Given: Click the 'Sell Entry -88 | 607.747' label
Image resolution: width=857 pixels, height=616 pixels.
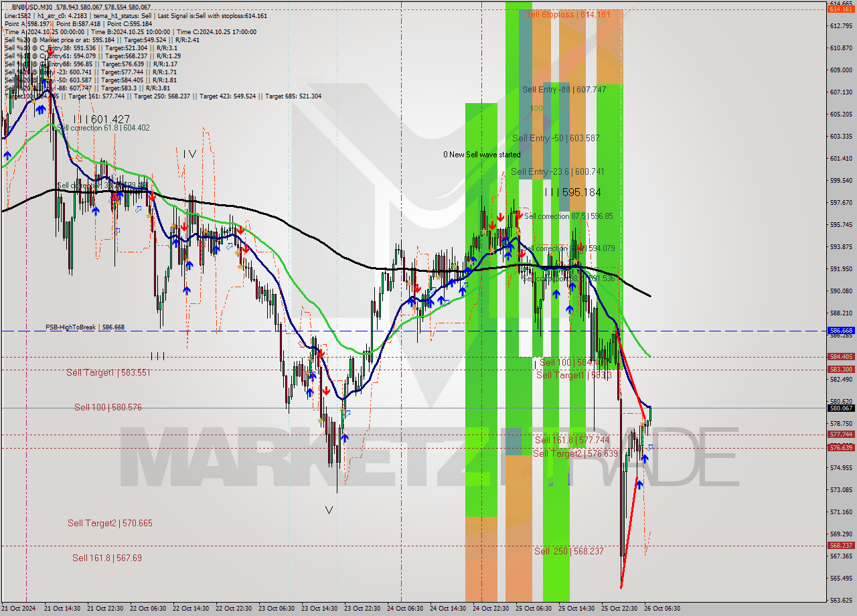Looking at the screenshot, I should (564, 90).
